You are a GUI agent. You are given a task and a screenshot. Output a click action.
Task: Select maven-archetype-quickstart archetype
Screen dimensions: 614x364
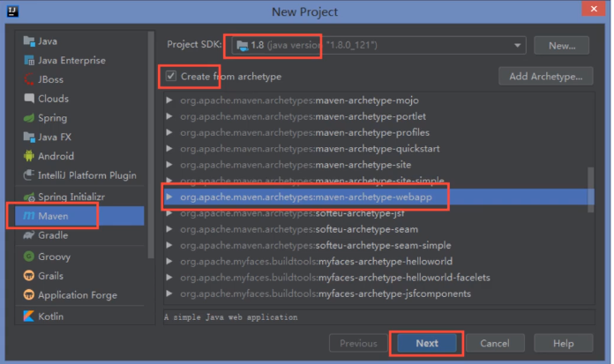point(379,148)
